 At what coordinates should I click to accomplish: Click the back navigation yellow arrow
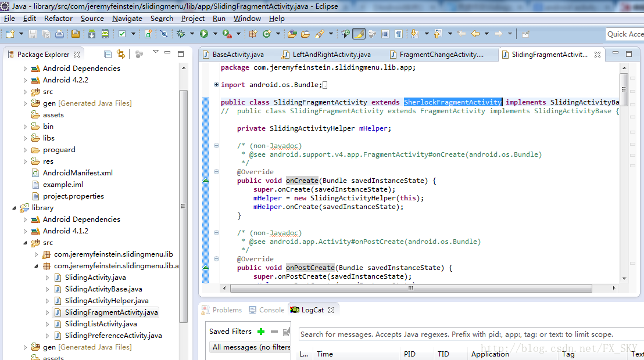coord(475,34)
